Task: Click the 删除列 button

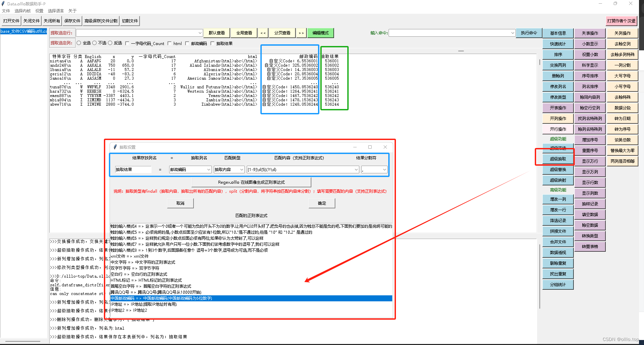Action: pos(558,76)
